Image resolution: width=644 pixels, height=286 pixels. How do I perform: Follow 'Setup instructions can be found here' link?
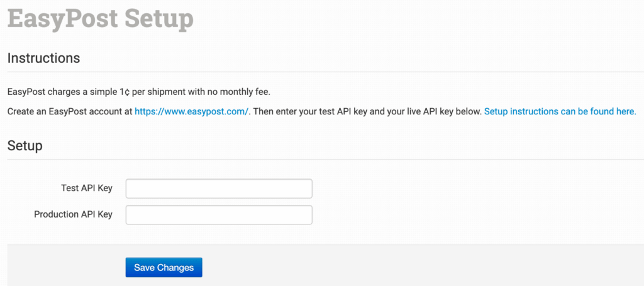(x=560, y=111)
